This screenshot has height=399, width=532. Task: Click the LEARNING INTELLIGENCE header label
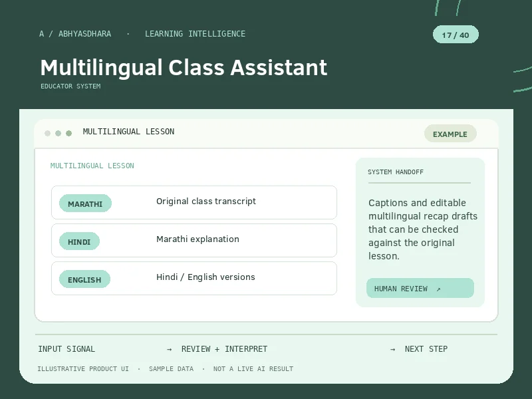[195, 34]
